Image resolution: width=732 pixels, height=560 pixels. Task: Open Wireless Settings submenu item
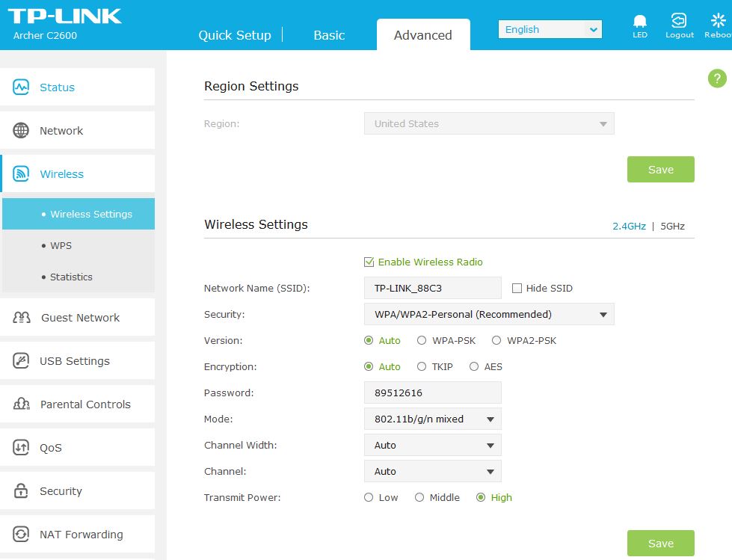click(79, 214)
